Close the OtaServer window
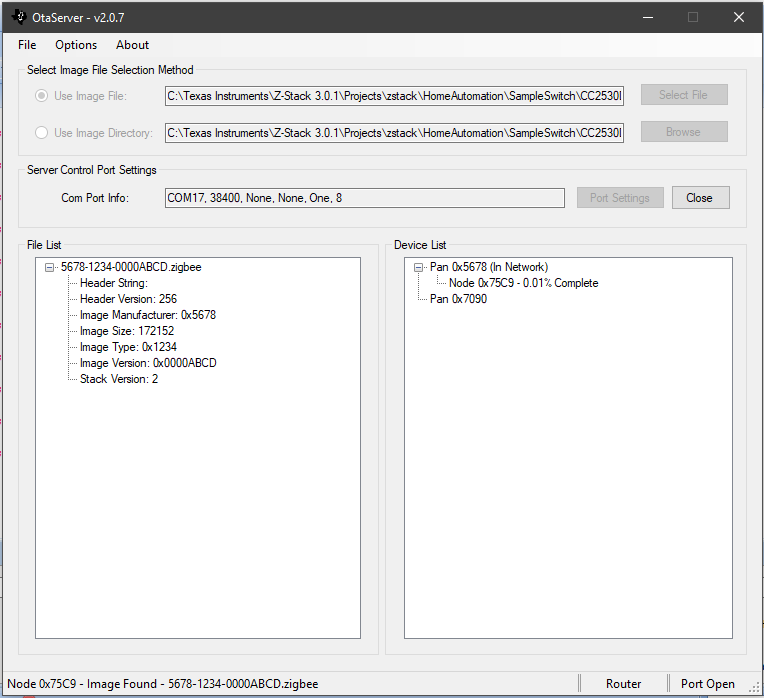 tap(739, 18)
